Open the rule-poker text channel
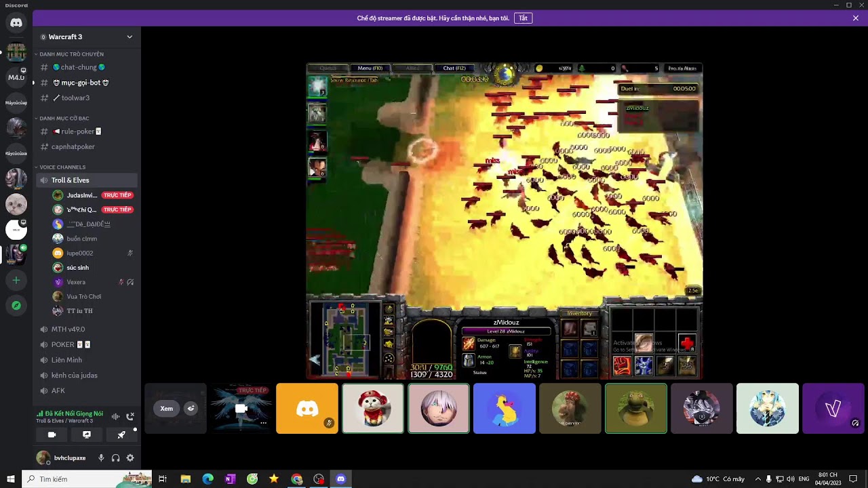868x488 pixels. [x=87, y=131]
